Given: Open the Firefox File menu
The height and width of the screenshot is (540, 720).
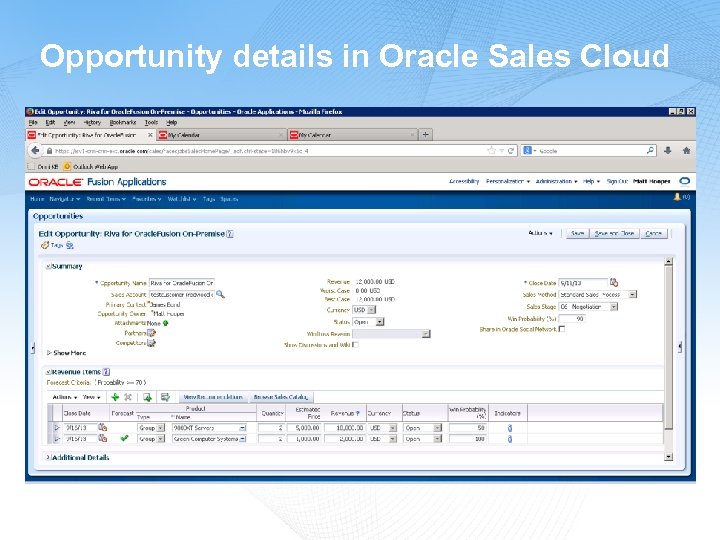Looking at the screenshot, I should click(x=33, y=123).
